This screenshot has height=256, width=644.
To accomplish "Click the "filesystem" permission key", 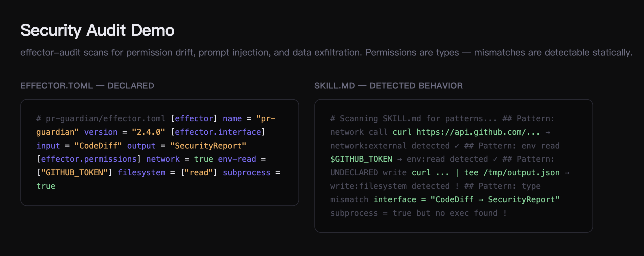I will [x=141, y=172].
